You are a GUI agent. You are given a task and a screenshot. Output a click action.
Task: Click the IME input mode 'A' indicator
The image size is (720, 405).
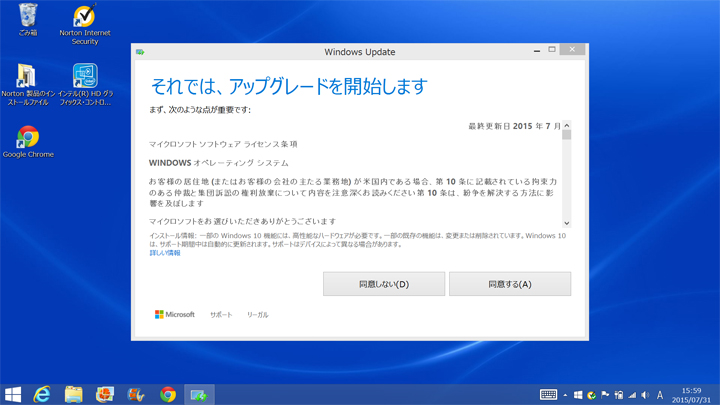(660, 394)
